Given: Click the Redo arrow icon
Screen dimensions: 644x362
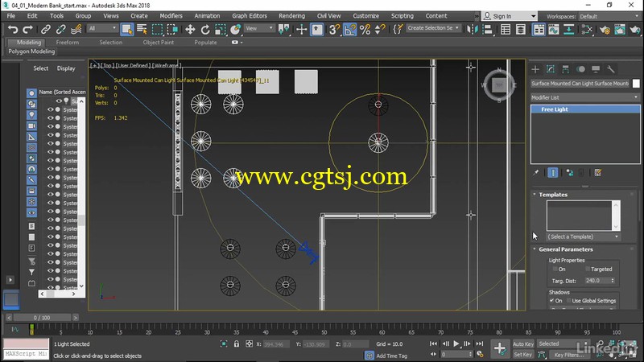Looking at the screenshot, I should pos(27,30).
